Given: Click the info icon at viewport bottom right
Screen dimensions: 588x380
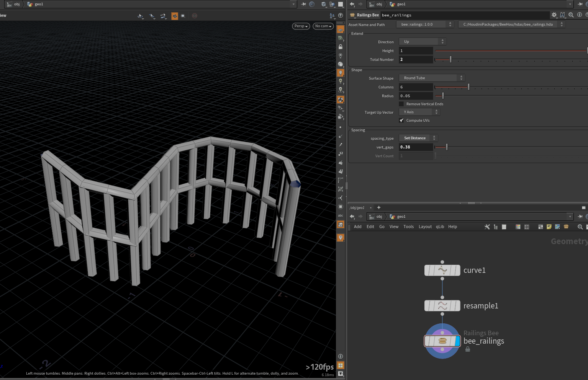Looking at the screenshot, I should click(341, 356).
